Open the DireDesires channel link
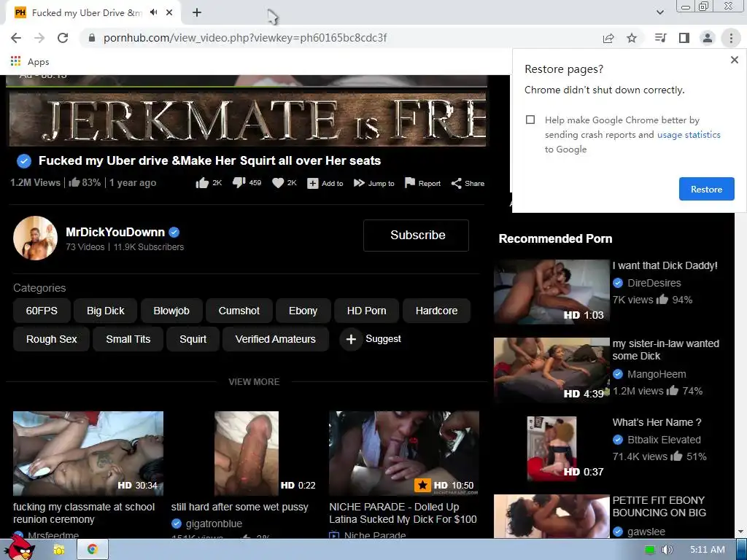The height and width of the screenshot is (560, 747). point(654,283)
